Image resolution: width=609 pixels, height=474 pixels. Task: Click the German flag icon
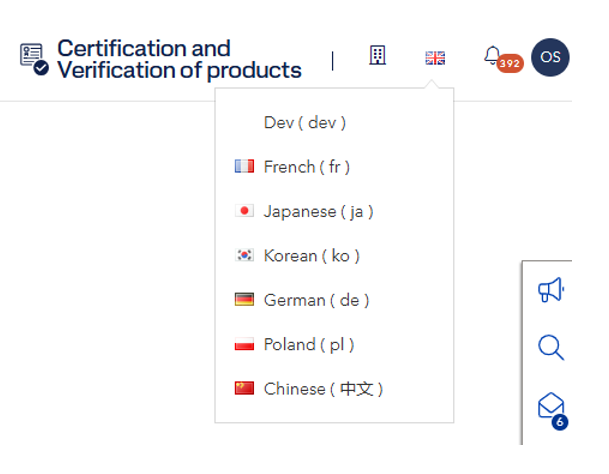(x=244, y=300)
